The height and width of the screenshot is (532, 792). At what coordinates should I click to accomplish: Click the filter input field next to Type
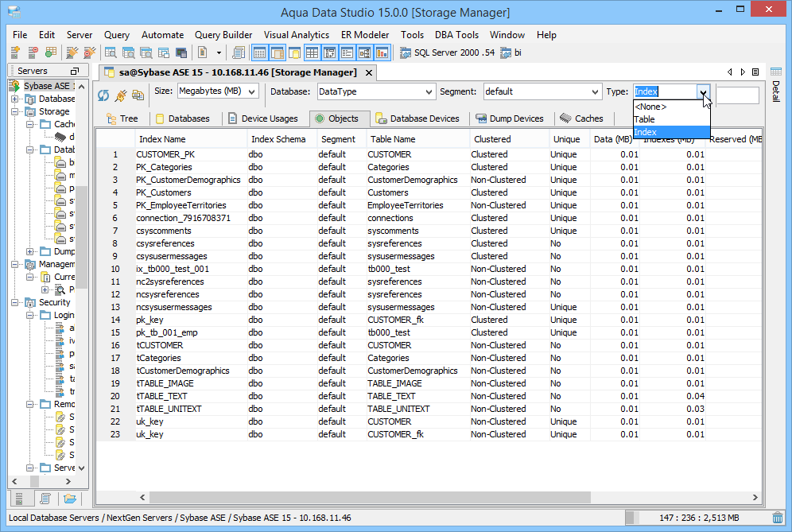(x=737, y=95)
